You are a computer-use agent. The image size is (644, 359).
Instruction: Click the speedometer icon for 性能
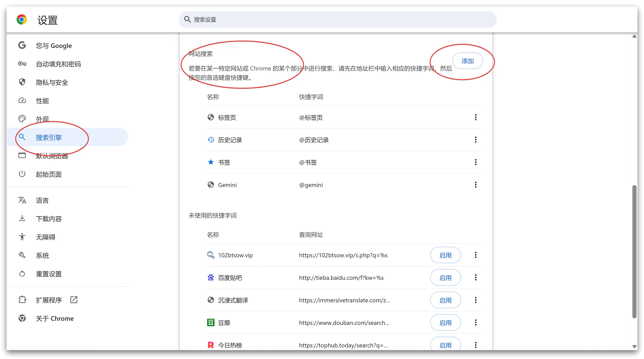(x=22, y=100)
